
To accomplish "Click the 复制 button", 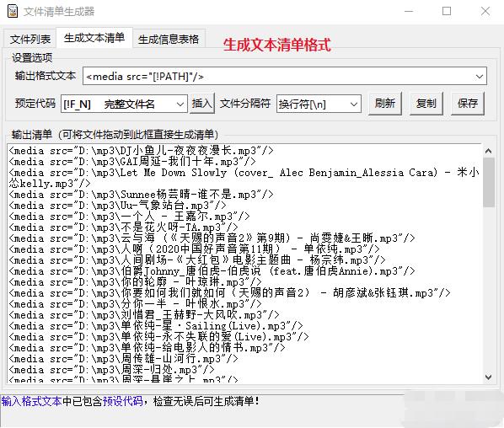I will [x=426, y=104].
